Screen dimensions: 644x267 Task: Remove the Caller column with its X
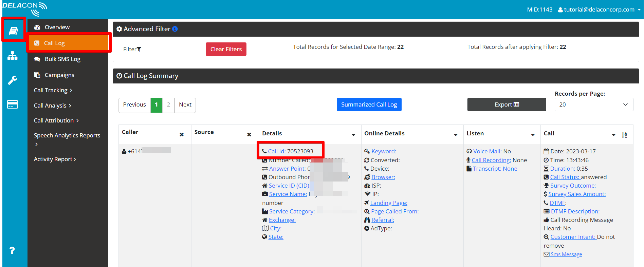point(182,135)
